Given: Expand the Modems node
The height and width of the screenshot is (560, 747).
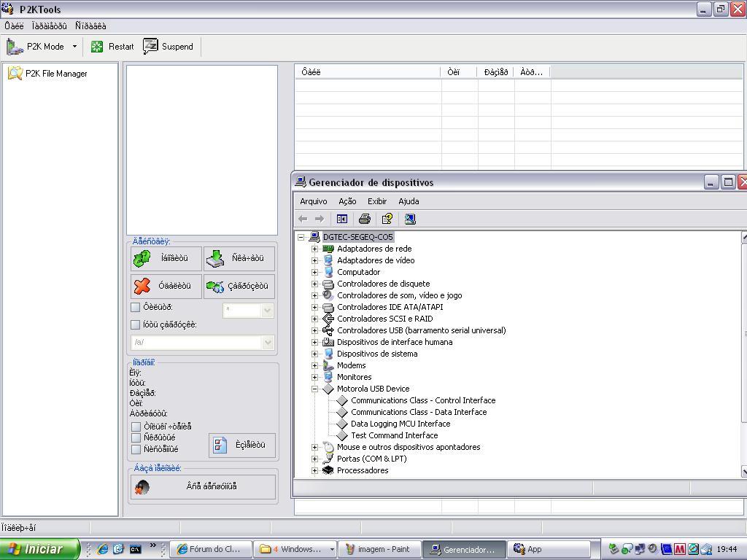Looking at the screenshot, I should pyautogui.click(x=315, y=366).
